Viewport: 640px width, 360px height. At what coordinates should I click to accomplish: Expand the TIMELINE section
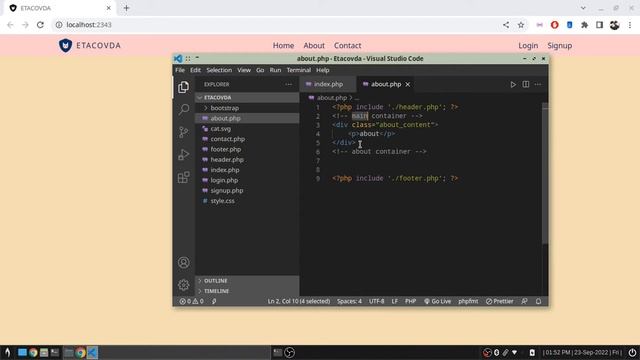(x=247, y=291)
